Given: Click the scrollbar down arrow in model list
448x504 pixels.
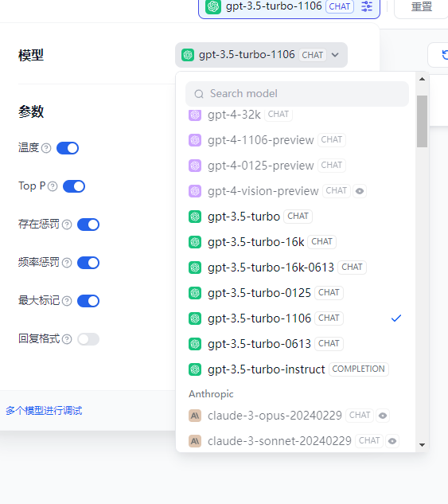Looking at the screenshot, I should (422, 445).
